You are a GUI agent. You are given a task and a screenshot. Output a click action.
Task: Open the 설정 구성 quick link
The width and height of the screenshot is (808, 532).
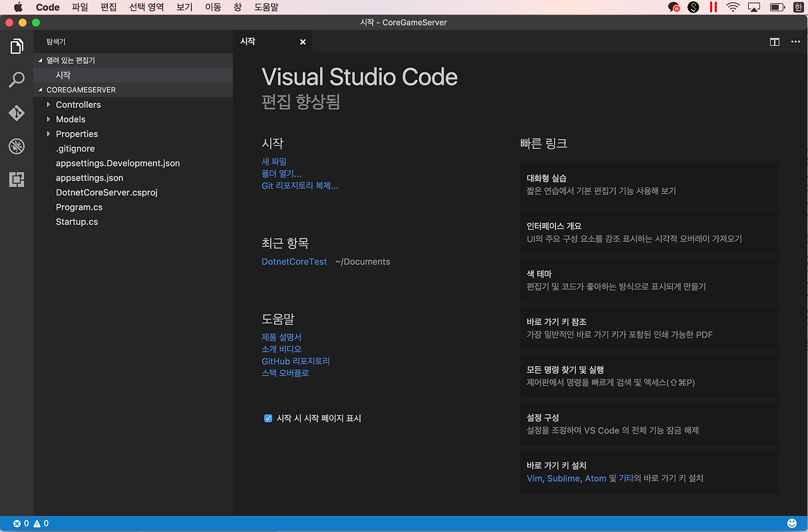pyautogui.click(x=650, y=425)
